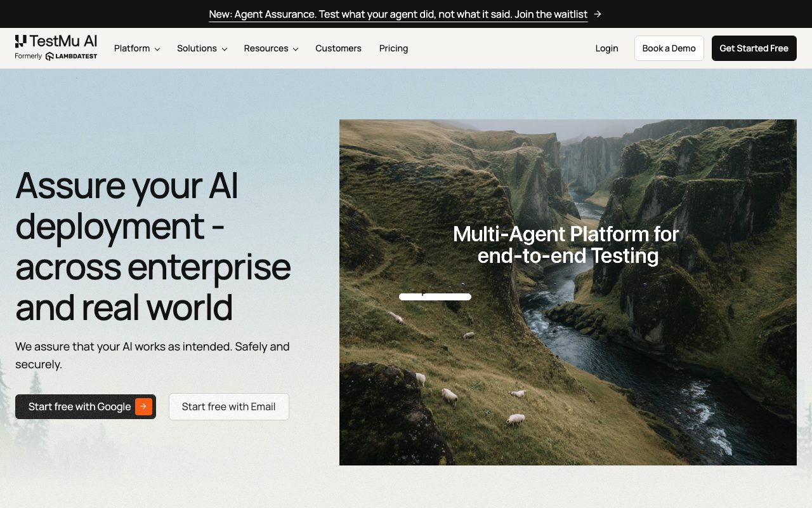
Task: Click the orange arrow icon on Google button
Action: click(143, 406)
